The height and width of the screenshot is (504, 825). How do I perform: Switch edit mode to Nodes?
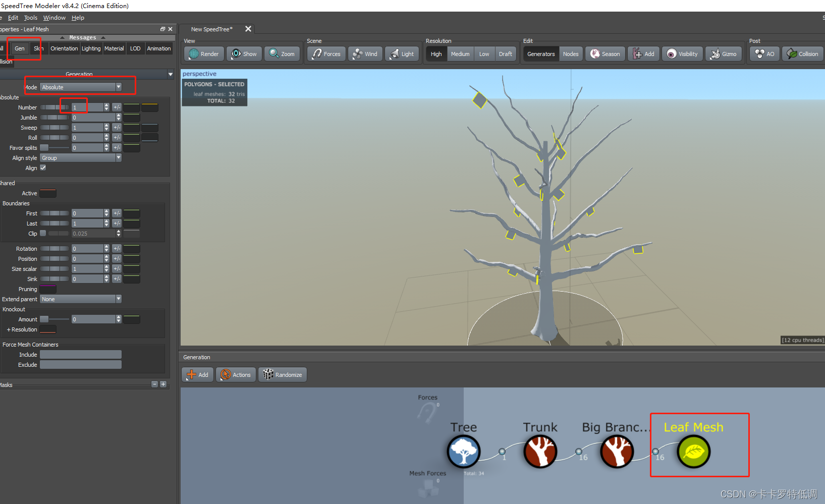coord(571,54)
